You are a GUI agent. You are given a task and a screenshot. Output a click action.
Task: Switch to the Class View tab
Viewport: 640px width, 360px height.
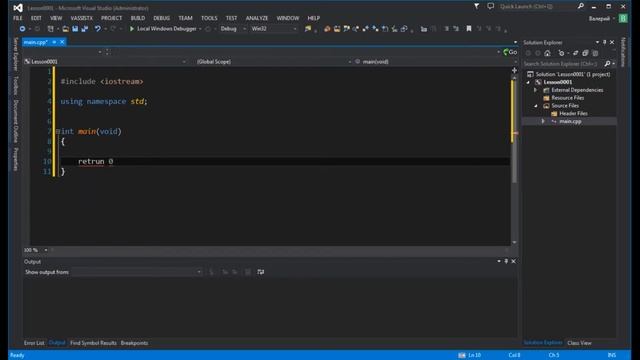point(579,343)
